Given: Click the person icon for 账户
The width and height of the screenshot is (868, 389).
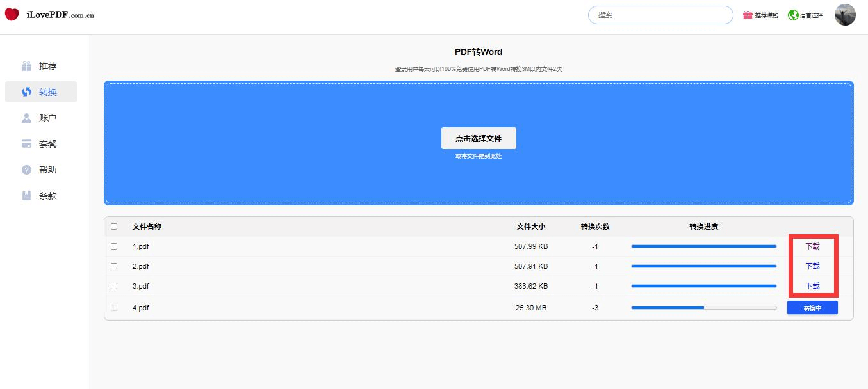Looking at the screenshot, I should [x=26, y=118].
